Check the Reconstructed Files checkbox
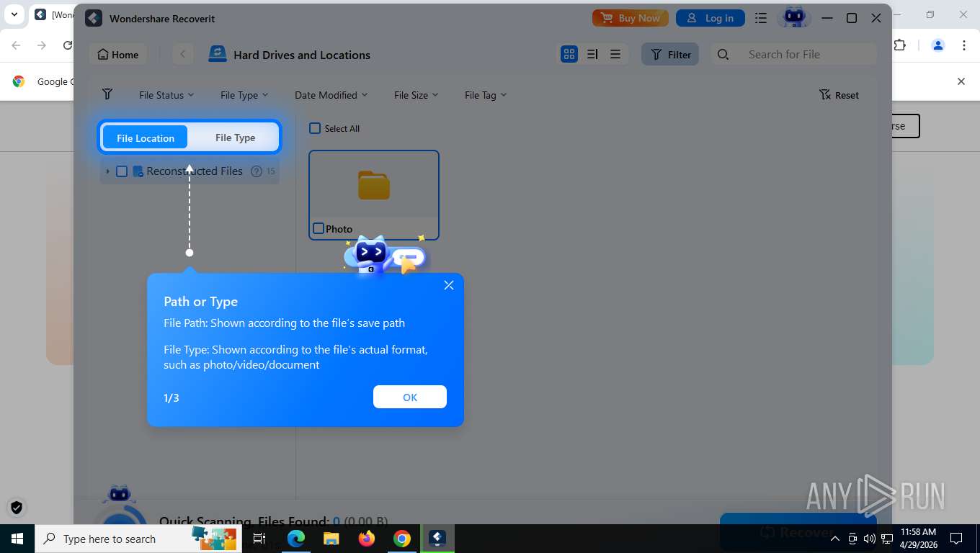The height and width of the screenshot is (553, 980). pos(122,171)
